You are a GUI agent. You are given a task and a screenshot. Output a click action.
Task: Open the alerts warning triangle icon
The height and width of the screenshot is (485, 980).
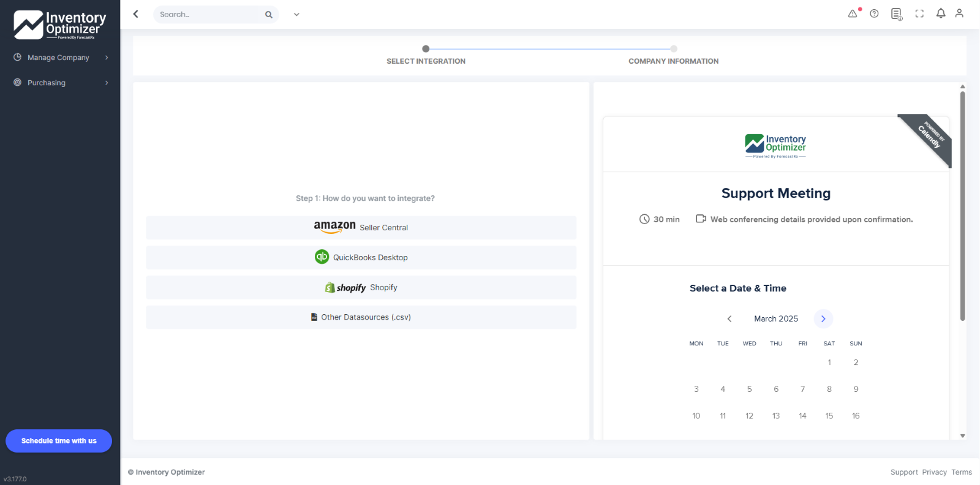click(x=853, y=13)
